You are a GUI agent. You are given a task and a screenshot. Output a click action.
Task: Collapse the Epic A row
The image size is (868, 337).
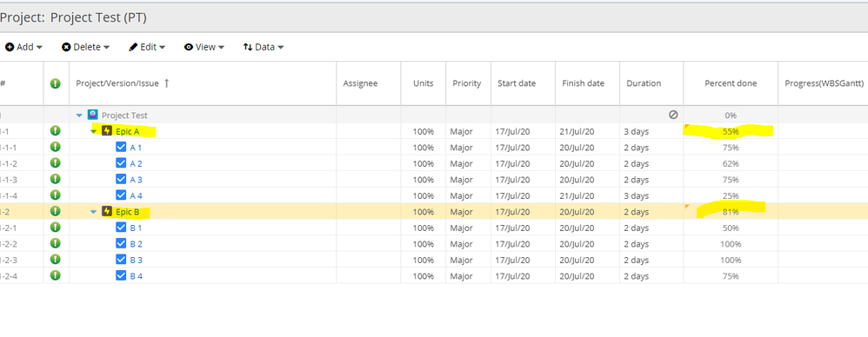click(x=94, y=131)
